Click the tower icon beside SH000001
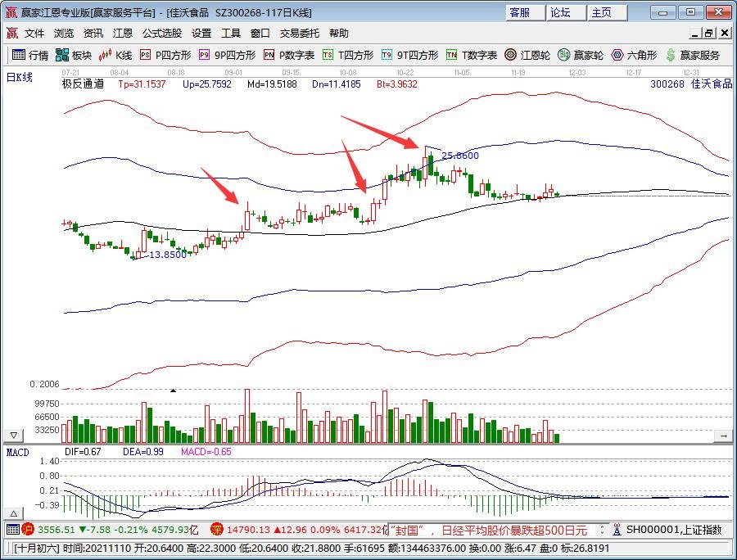The width and height of the screenshot is (737, 560). click(x=617, y=530)
